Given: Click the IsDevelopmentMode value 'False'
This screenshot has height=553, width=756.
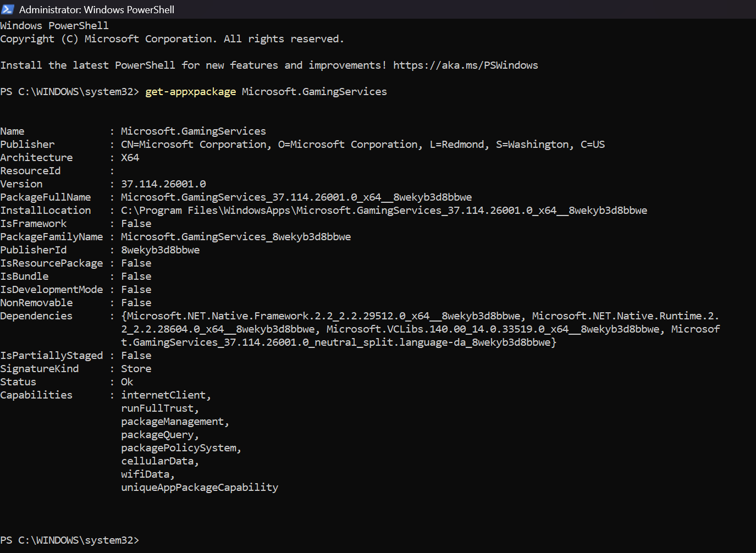Looking at the screenshot, I should (x=136, y=290).
